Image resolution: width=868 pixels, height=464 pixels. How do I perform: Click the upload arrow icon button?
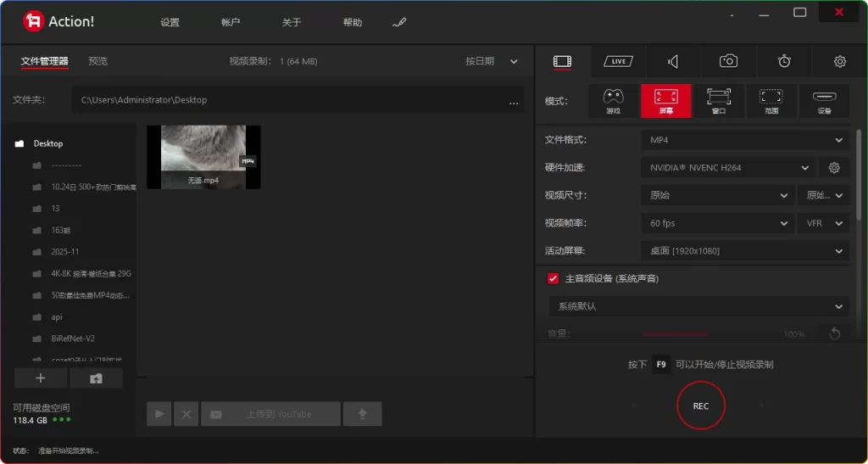click(363, 414)
